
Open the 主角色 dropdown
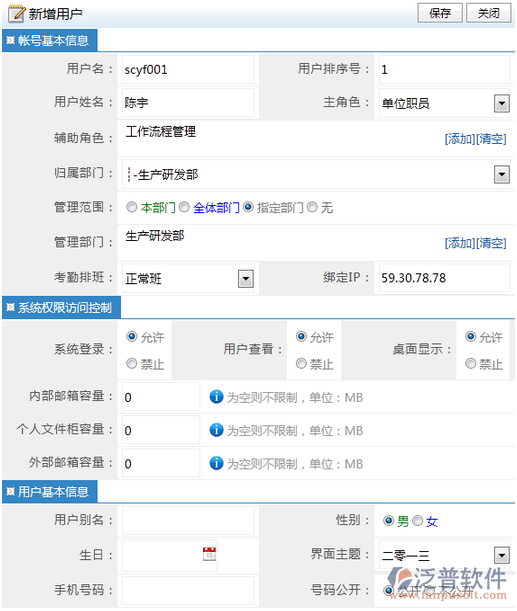pos(501,103)
